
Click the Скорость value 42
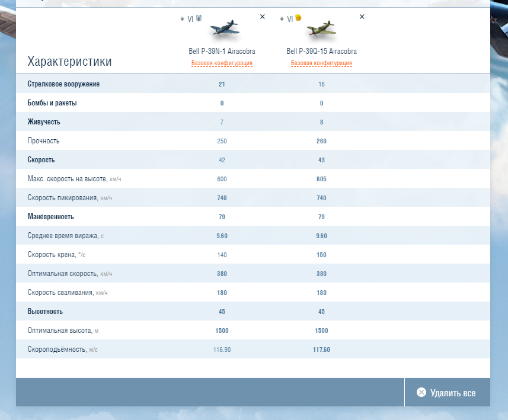222,160
